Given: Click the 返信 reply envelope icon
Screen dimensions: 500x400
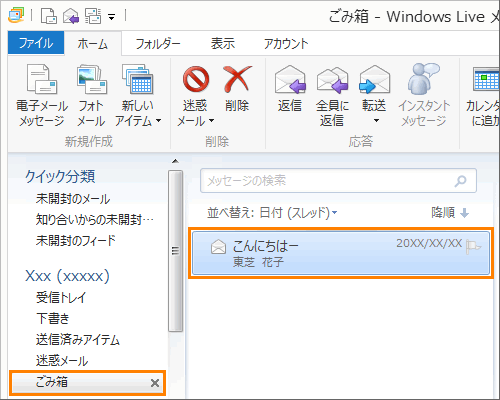Looking at the screenshot, I should click(290, 79).
